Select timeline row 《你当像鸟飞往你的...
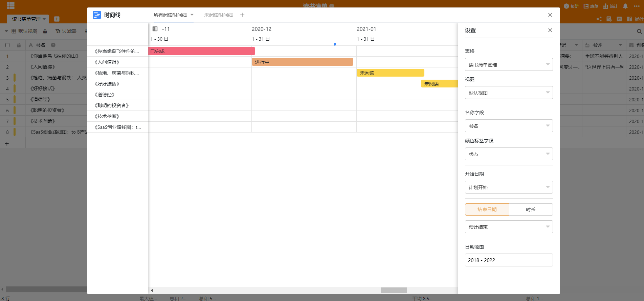This screenshot has height=301, width=644. click(118, 51)
